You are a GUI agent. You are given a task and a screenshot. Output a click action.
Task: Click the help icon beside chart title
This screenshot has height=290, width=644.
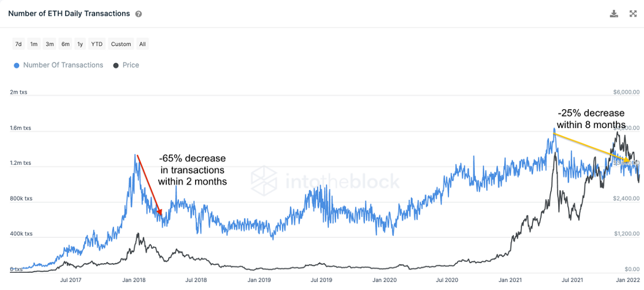139,13
